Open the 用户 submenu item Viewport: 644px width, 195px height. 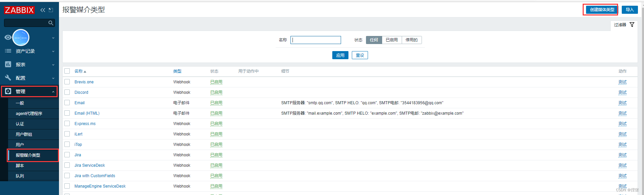click(33, 145)
